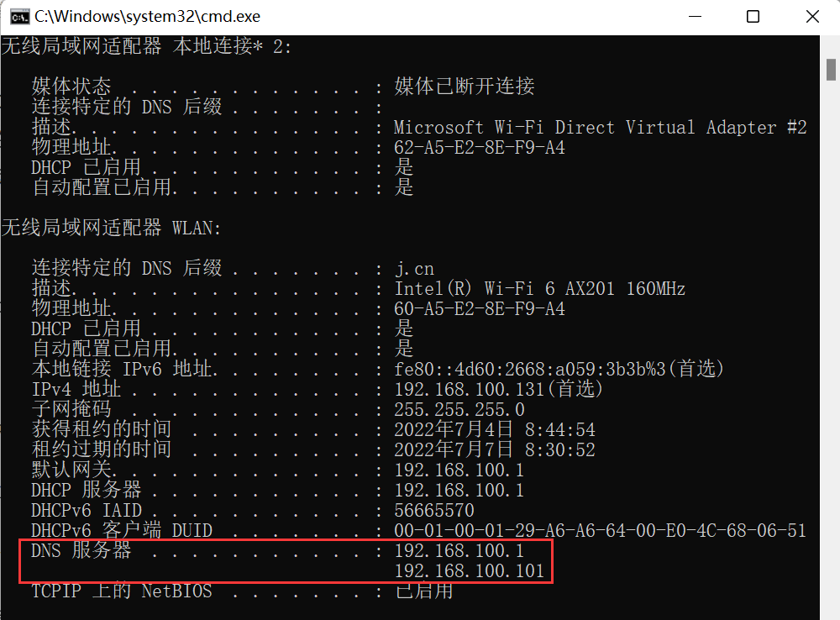
Task: Click the Microsoft Wi-Fi Direct Virtual Adapter #2 text
Action: (x=600, y=128)
